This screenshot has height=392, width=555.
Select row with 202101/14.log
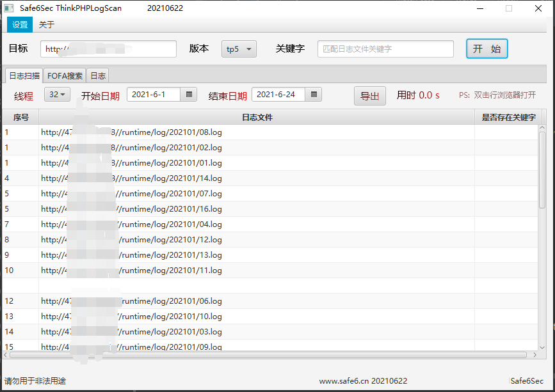click(x=270, y=178)
